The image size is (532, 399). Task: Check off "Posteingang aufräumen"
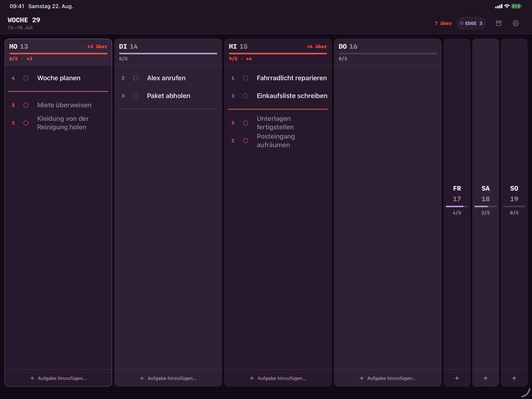[246, 141]
